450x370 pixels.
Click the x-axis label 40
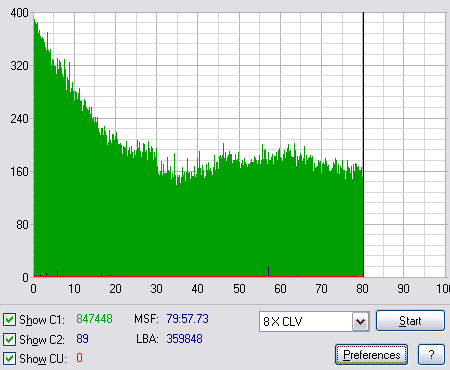(x=197, y=289)
